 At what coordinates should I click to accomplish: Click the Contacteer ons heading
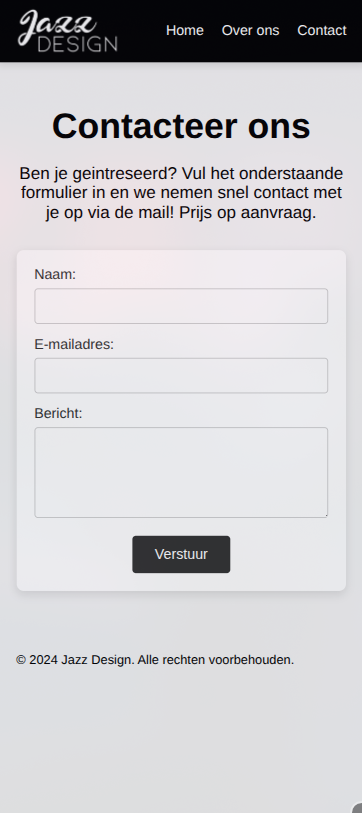(x=181, y=126)
